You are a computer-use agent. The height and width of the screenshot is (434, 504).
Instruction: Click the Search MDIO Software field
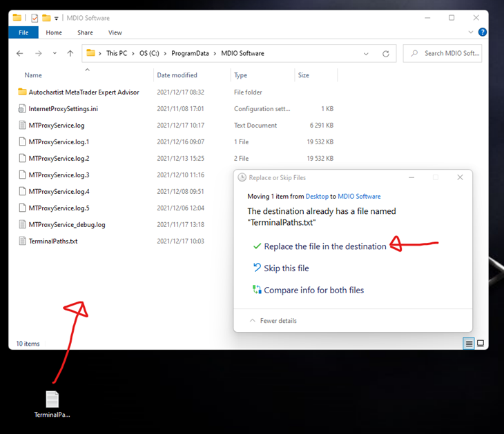tap(443, 53)
